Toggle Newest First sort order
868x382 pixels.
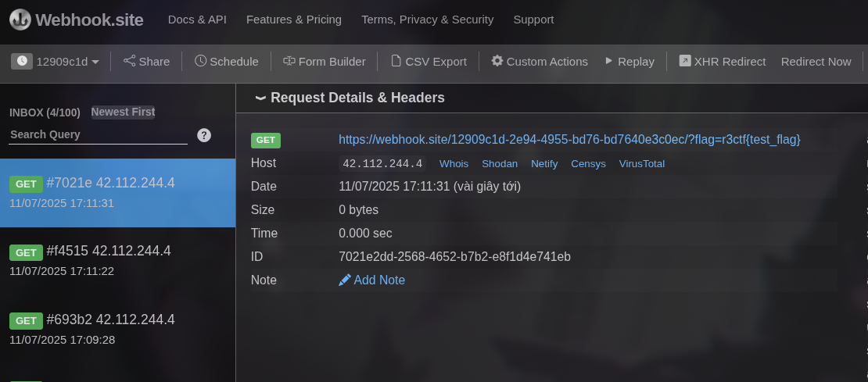click(x=123, y=112)
